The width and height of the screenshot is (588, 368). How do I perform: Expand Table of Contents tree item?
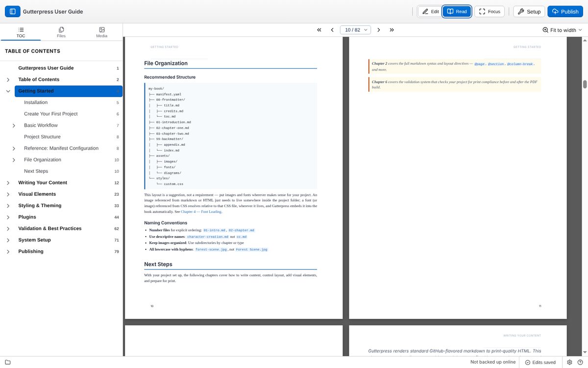pyautogui.click(x=8, y=79)
